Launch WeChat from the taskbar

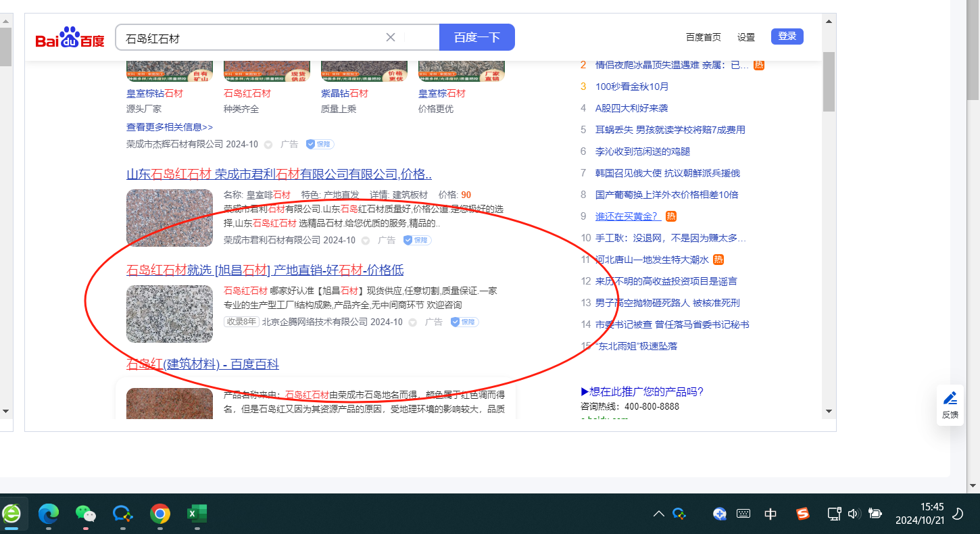(85, 514)
